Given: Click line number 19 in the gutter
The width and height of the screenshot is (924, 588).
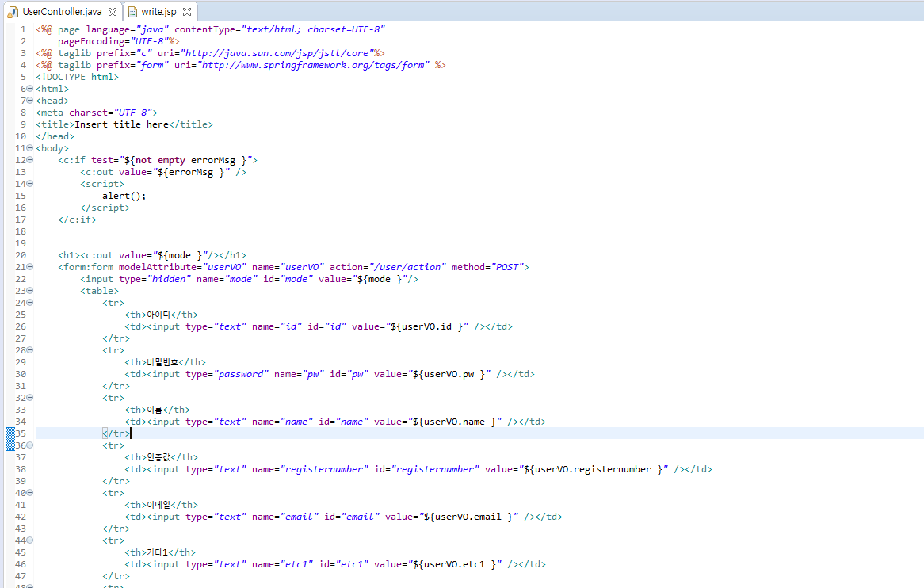Looking at the screenshot, I should [21, 243].
